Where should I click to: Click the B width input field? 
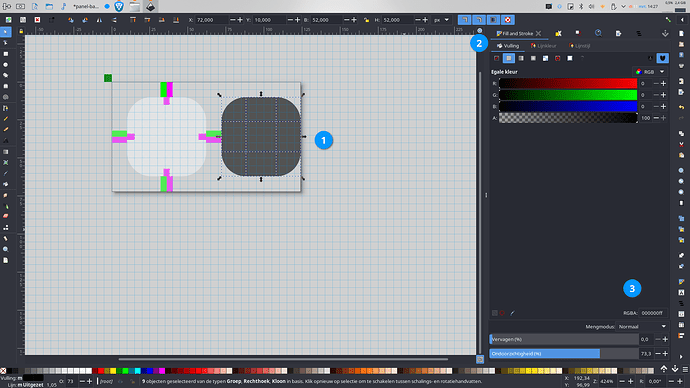click(326, 20)
